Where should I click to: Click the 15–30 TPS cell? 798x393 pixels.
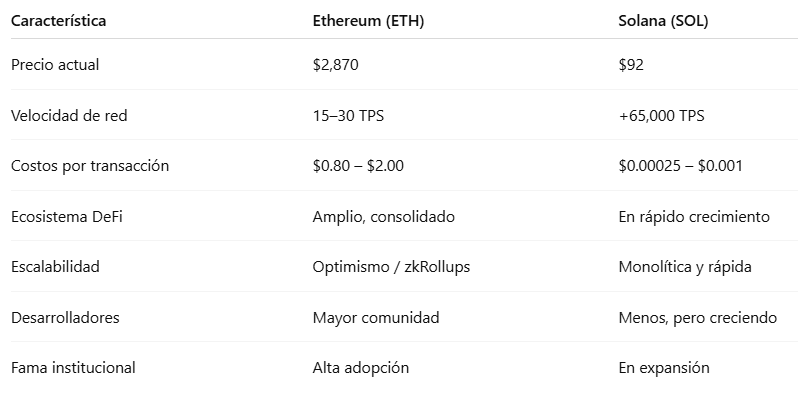(x=348, y=116)
